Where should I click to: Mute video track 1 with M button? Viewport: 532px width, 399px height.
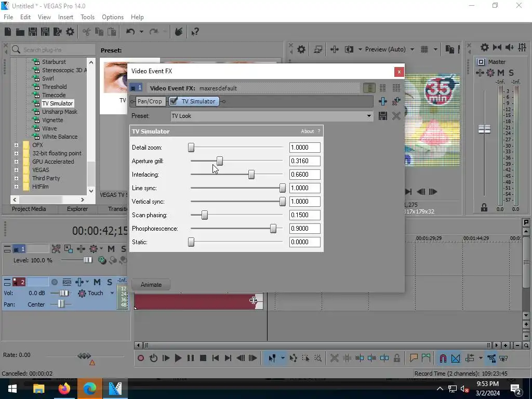[x=111, y=249]
